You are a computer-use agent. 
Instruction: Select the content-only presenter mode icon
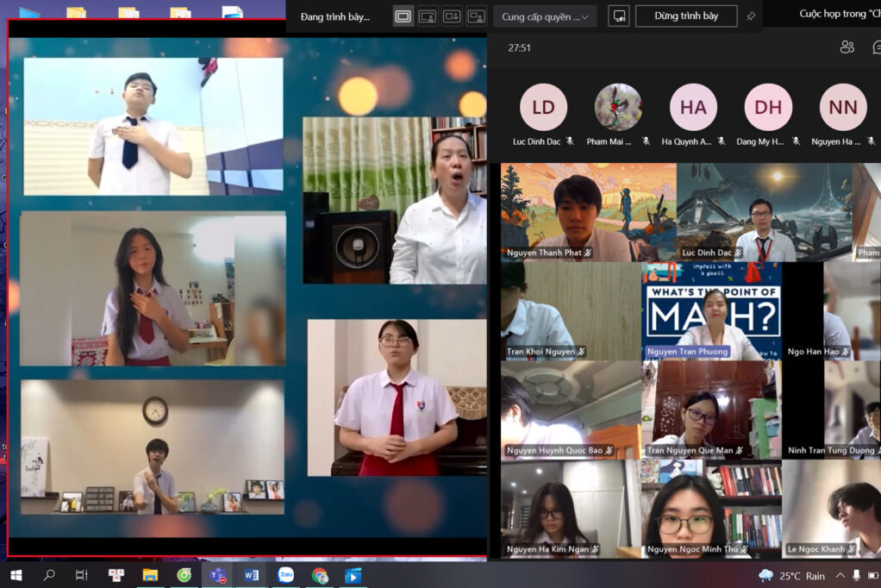point(403,16)
